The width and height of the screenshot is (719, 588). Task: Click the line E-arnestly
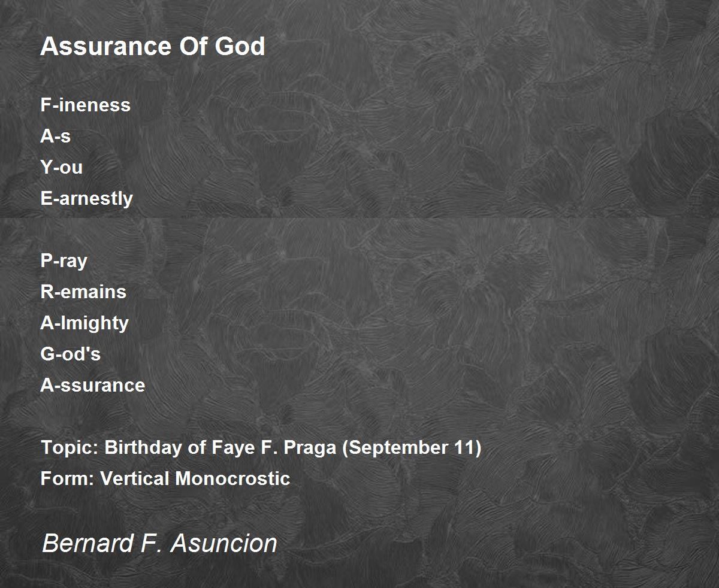(x=86, y=199)
